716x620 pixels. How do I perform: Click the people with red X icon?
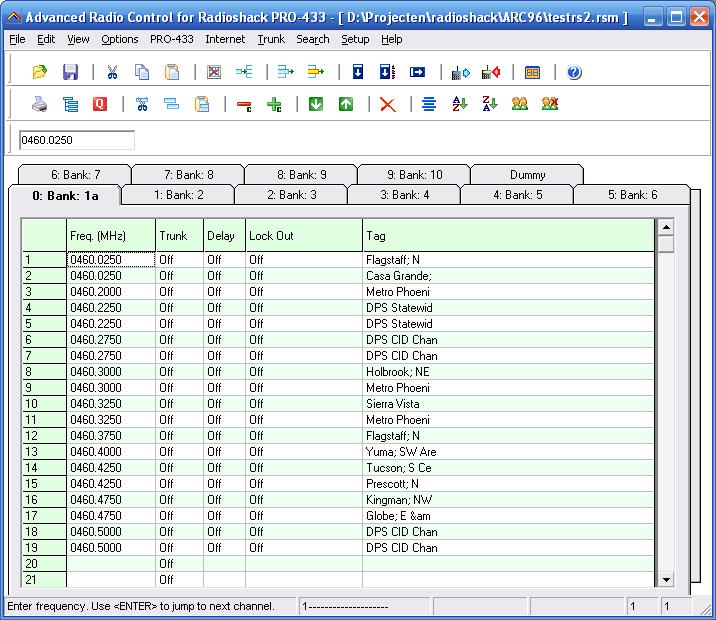(550, 104)
